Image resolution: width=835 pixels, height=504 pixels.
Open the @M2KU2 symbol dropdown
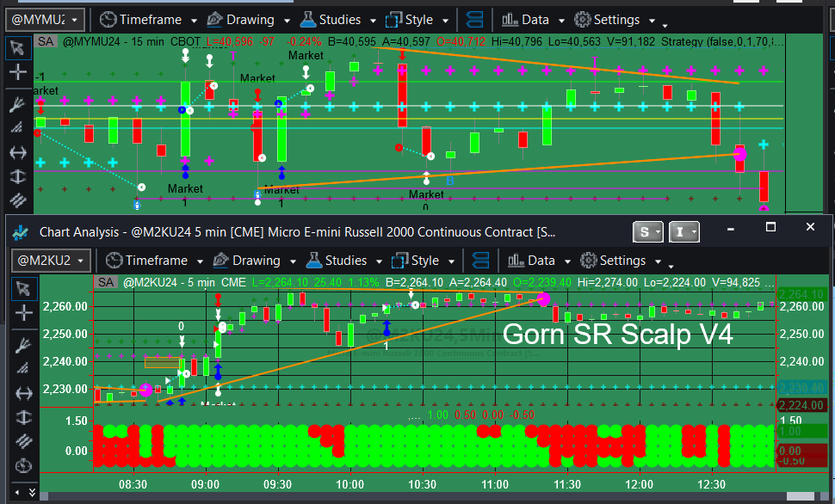pos(47,261)
